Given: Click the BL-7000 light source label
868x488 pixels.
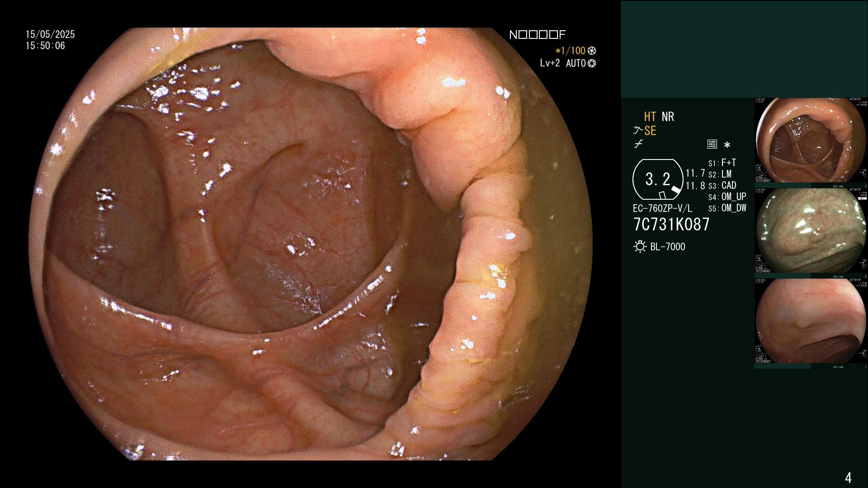Looking at the screenshot, I should 668,247.
